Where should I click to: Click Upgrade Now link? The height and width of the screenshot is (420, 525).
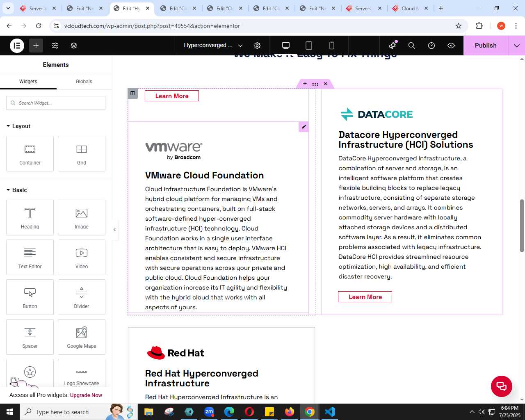tap(86, 395)
